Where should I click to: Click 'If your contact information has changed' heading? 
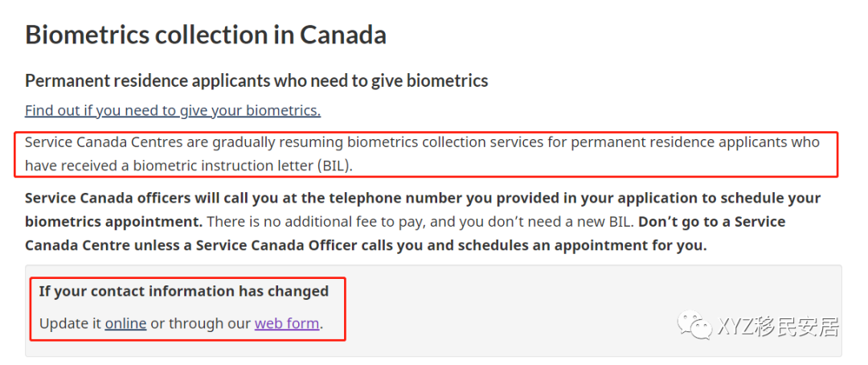pyautogui.click(x=184, y=291)
